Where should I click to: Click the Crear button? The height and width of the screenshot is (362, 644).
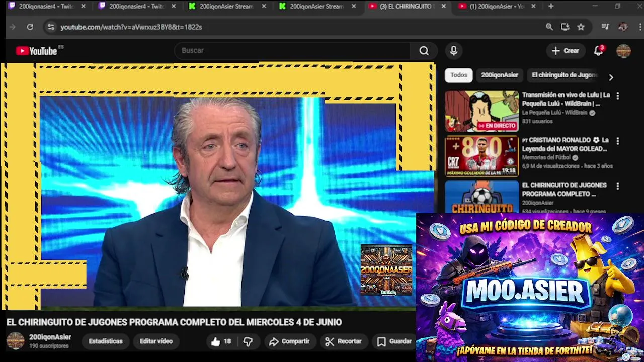[566, 51]
